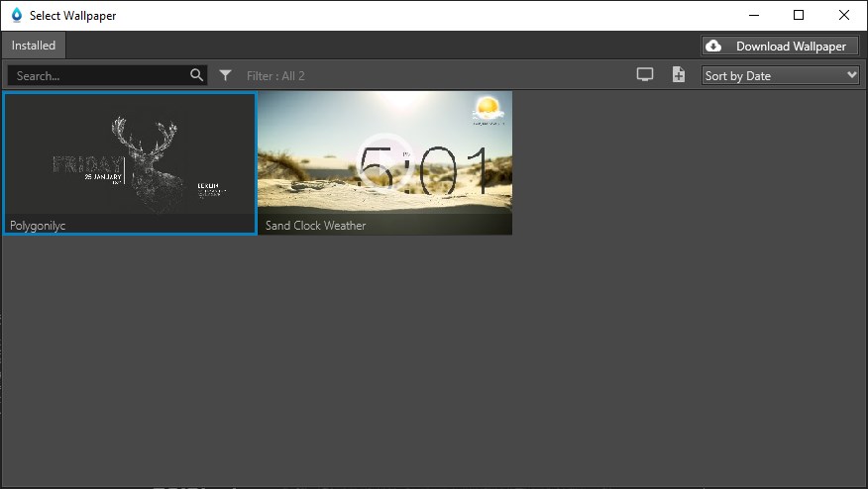Switch to the Installed tab
868x489 pixels.
[34, 46]
